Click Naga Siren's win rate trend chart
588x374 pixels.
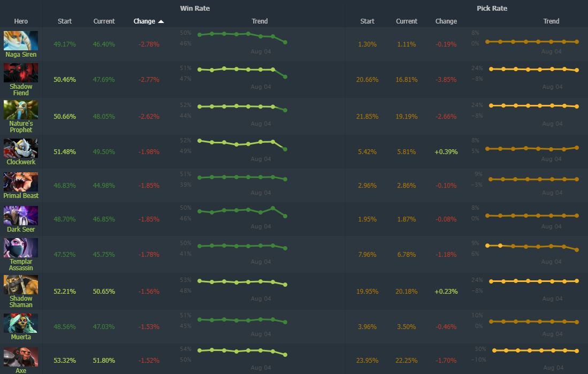(242, 38)
